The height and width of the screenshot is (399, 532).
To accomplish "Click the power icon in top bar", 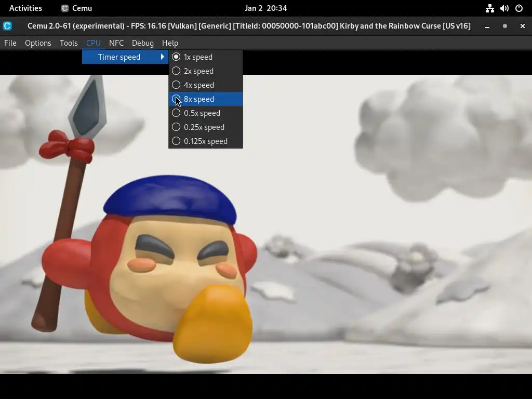I will pos(519,8).
